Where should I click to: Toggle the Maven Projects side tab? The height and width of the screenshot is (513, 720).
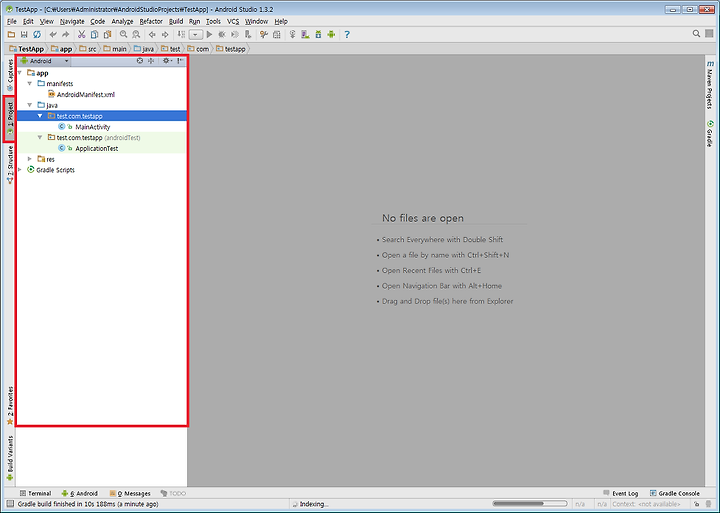(710, 85)
